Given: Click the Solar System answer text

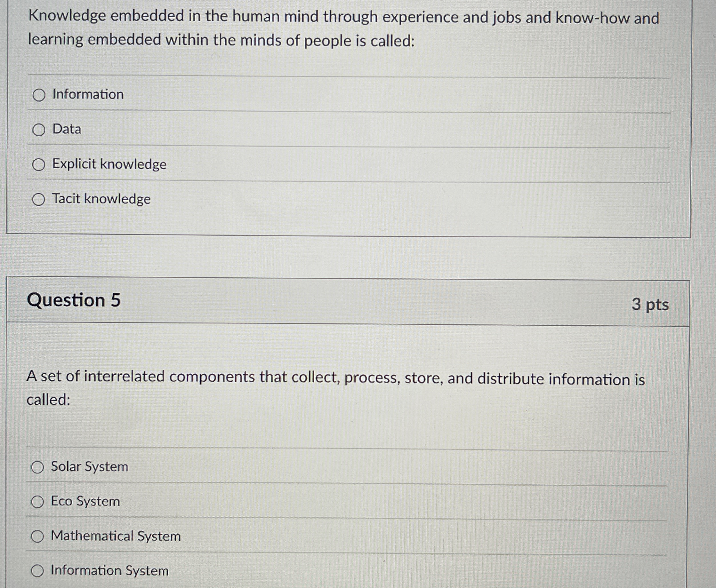Looking at the screenshot, I should tap(89, 467).
